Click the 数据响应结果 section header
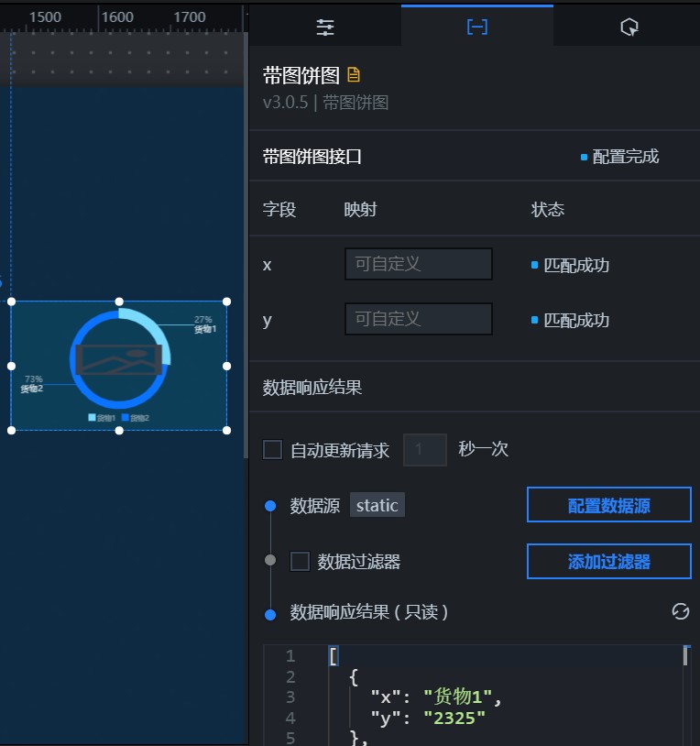Viewport: 700px width, 746px height. coord(312,388)
